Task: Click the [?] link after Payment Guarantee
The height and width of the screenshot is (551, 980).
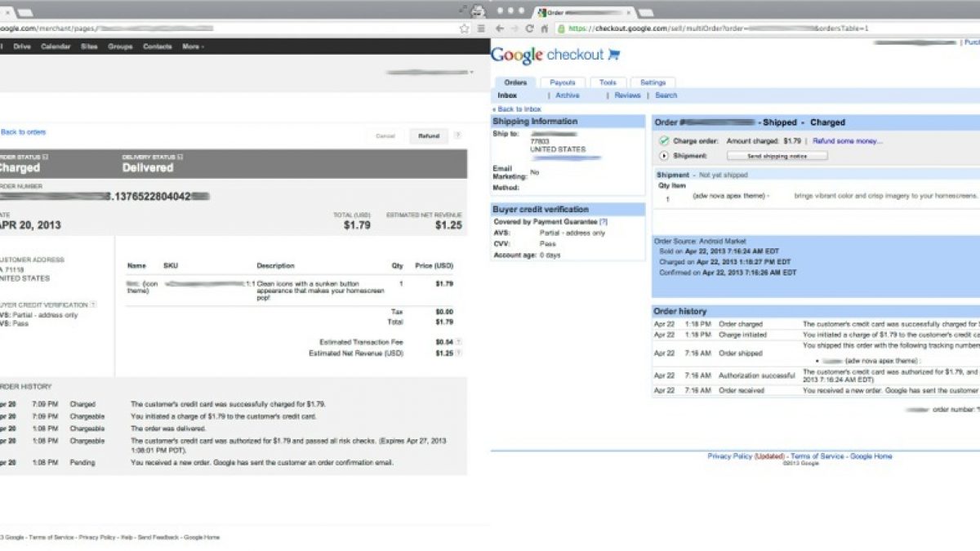Action: 604,222
